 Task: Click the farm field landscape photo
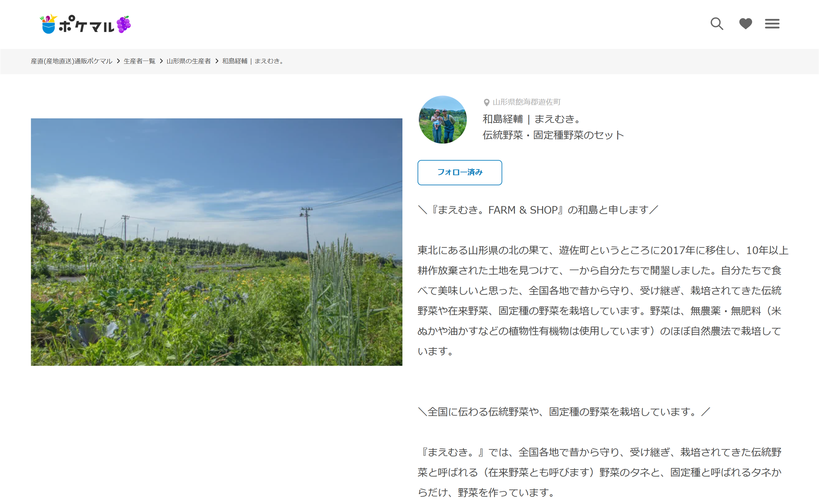coord(216,242)
